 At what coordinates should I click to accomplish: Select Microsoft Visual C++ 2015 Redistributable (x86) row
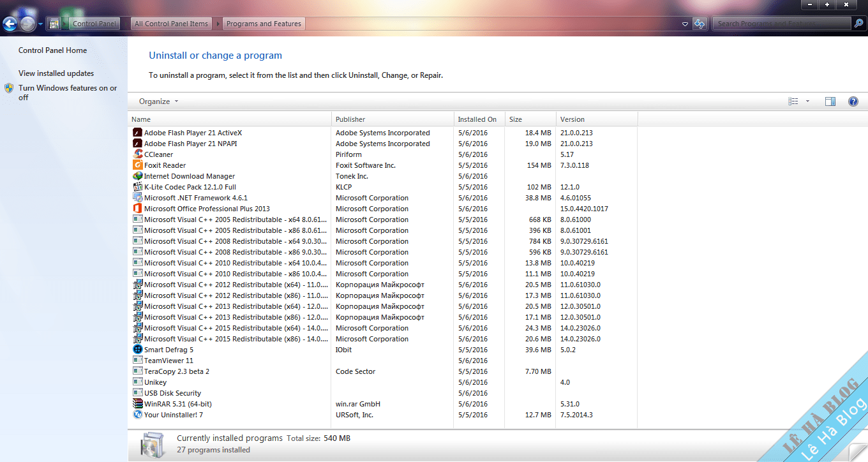(x=383, y=339)
